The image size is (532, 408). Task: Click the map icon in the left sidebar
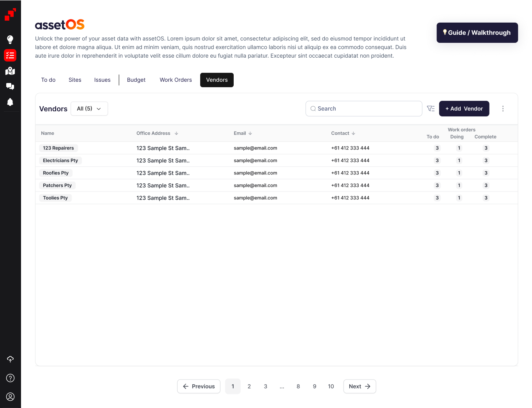(x=10, y=71)
